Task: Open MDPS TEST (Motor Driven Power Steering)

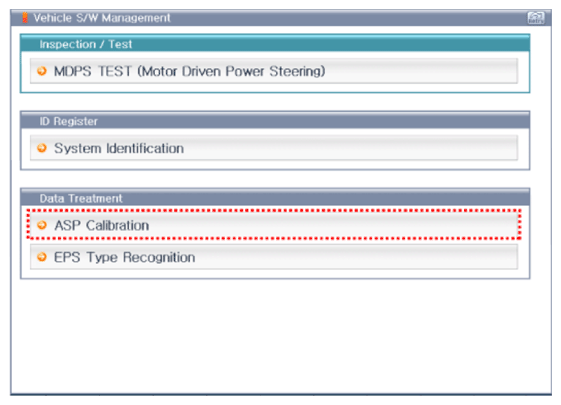Action: point(274,71)
